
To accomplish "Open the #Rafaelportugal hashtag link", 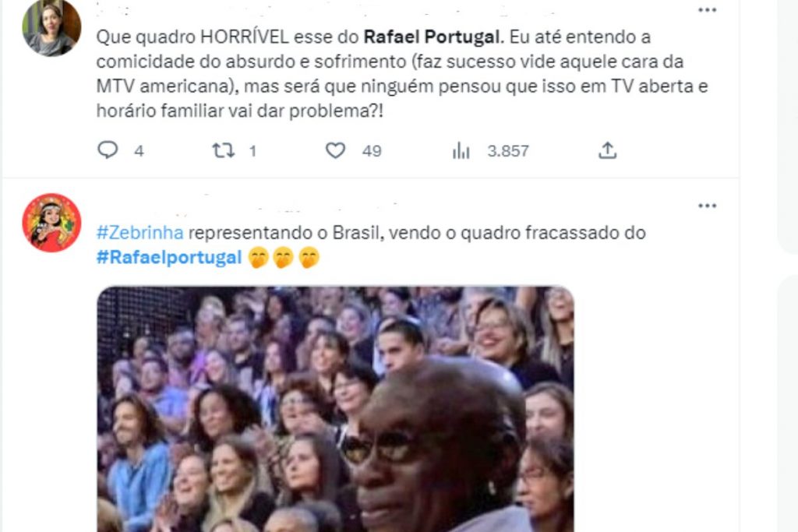I will tap(169, 257).
